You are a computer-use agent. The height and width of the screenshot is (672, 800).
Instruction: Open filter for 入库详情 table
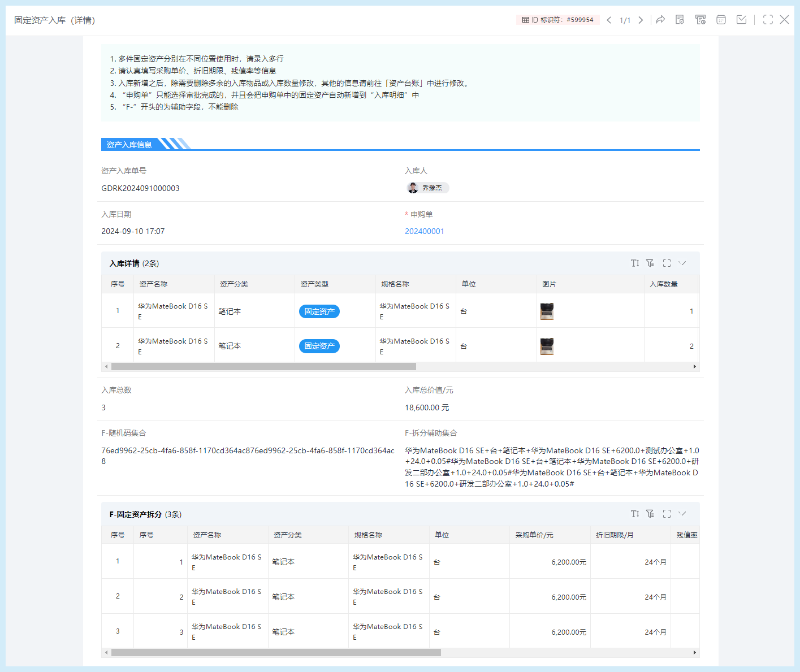pyautogui.click(x=650, y=263)
